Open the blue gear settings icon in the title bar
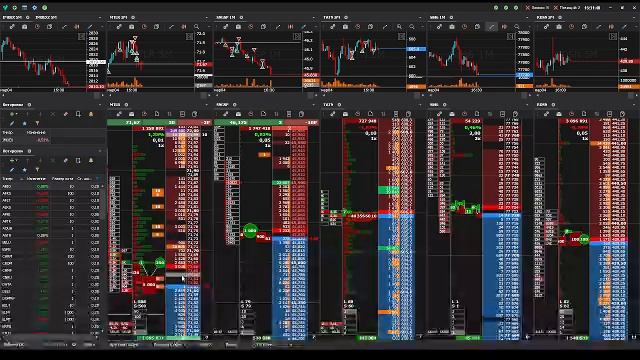This screenshot has height=360, width=640. click(35, 8)
